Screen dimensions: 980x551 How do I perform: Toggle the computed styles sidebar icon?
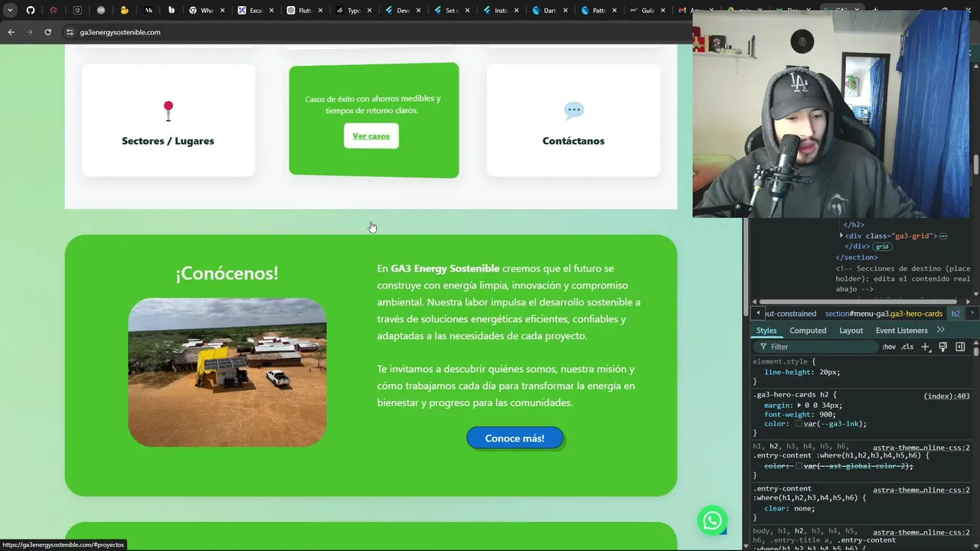(960, 347)
